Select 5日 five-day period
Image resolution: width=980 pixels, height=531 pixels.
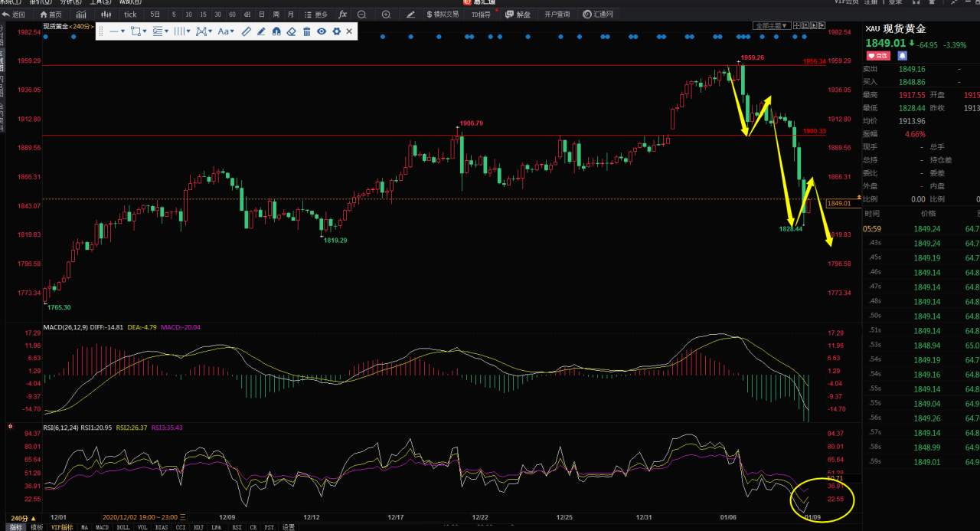[x=155, y=15]
